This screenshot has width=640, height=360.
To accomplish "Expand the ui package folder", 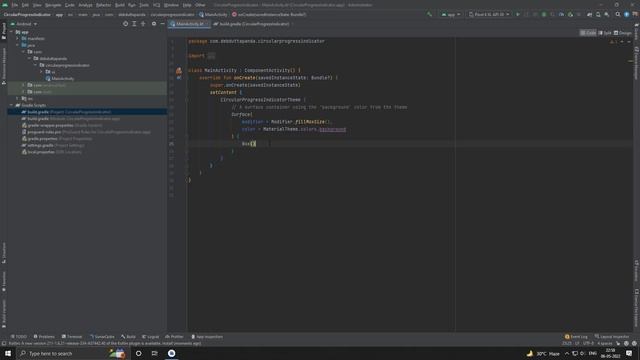I will (x=42, y=72).
